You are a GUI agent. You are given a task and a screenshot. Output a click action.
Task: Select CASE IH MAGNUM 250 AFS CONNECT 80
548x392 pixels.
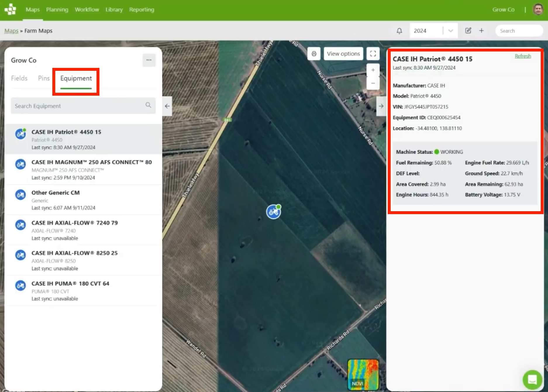point(83,170)
